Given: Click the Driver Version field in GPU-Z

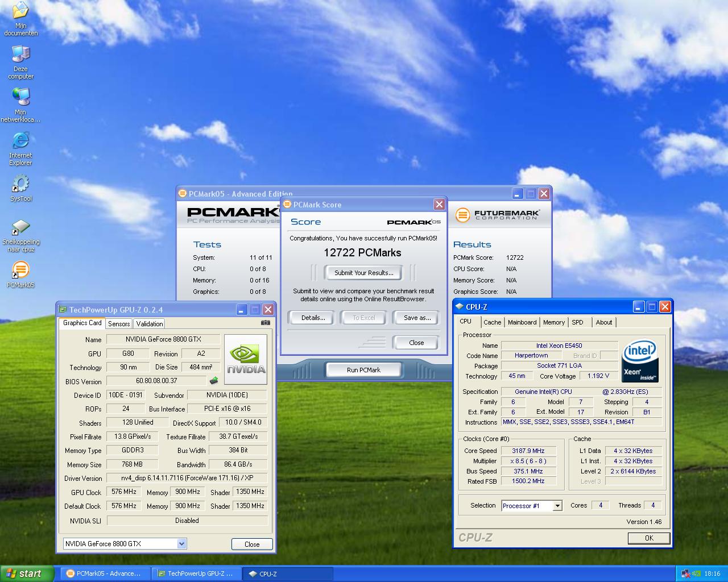Looking at the screenshot, I should (x=187, y=478).
